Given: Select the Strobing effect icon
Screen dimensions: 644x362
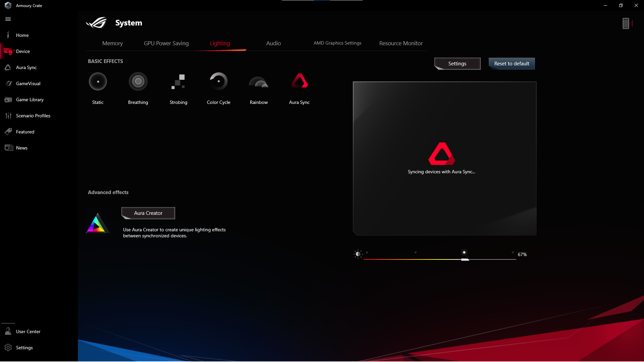Looking at the screenshot, I should pyautogui.click(x=178, y=81).
